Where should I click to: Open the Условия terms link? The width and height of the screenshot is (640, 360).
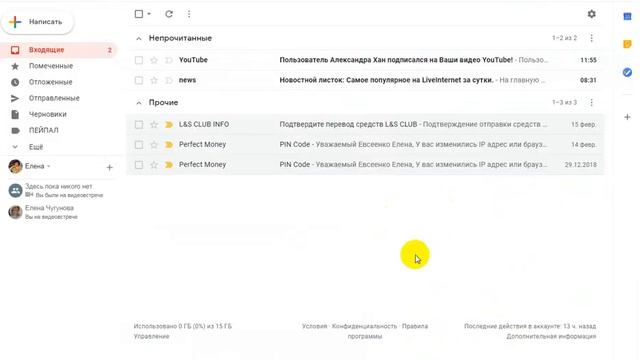coord(315,327)
